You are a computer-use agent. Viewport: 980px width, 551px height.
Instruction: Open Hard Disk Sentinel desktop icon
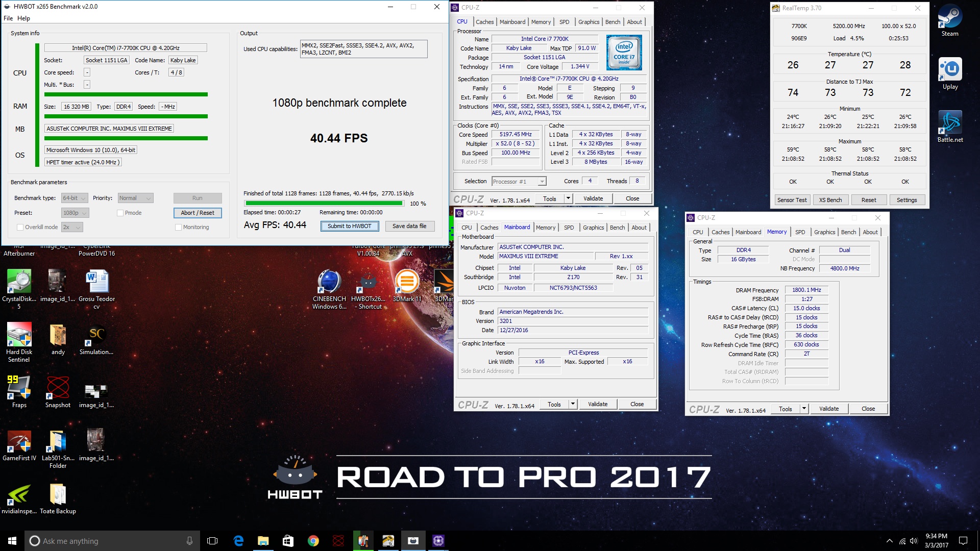19,342
